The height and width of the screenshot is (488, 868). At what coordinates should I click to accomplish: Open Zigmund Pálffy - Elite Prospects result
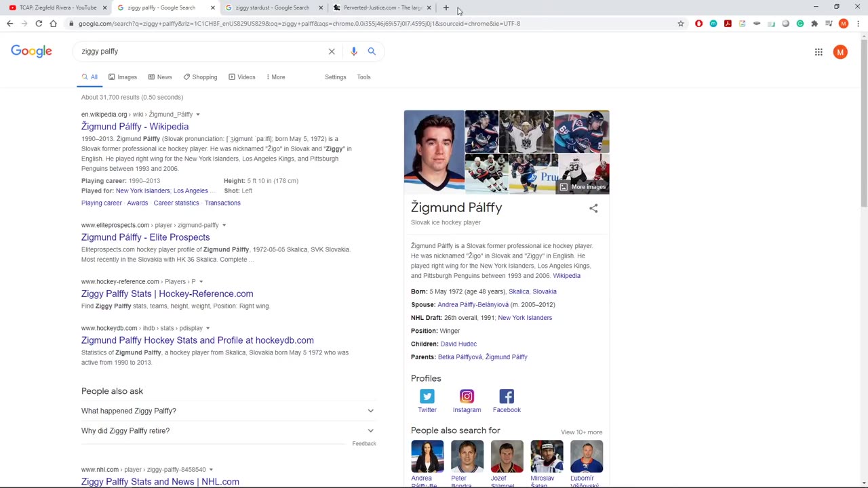tap(146, 237)
